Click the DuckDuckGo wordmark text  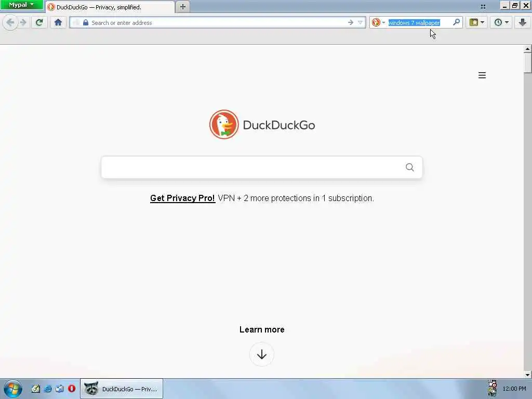click(x=279, y=125)
